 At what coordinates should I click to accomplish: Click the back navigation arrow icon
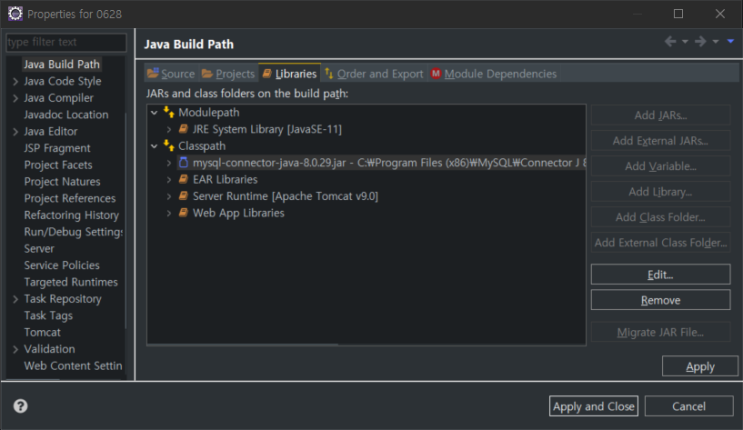670,42
